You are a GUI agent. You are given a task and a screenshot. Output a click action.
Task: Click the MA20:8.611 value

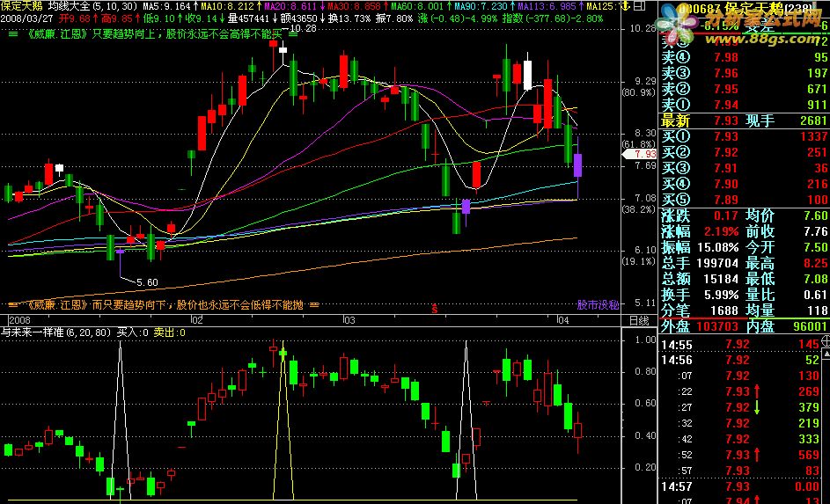point(290,6)
